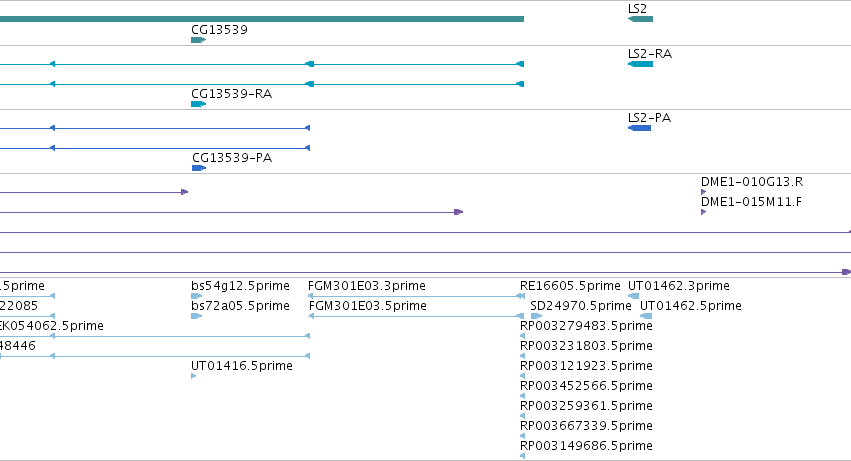851x461 pixels.
Task: Select the CG13539-RA transcript arrow
Action: tap(199, 104)
